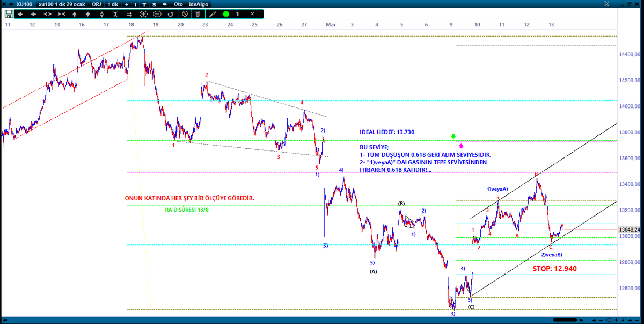Click the ORJ button

point(97,4)
